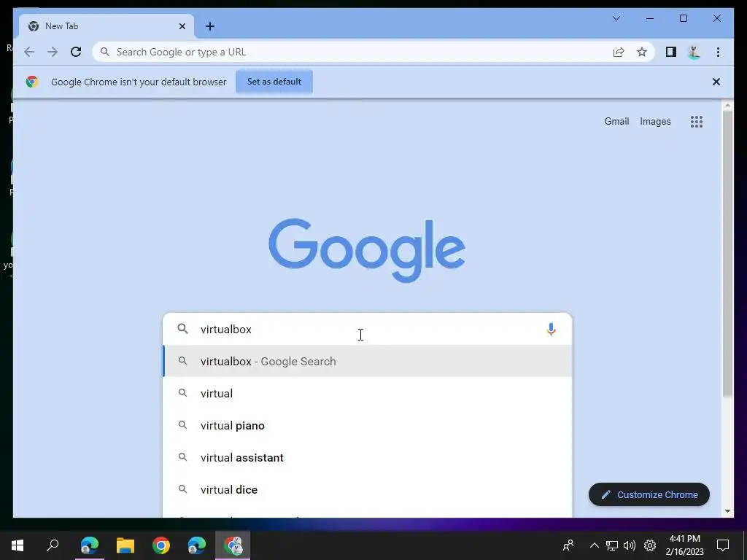
Task: Open the Windows Start menu
Action: [18, 545]
